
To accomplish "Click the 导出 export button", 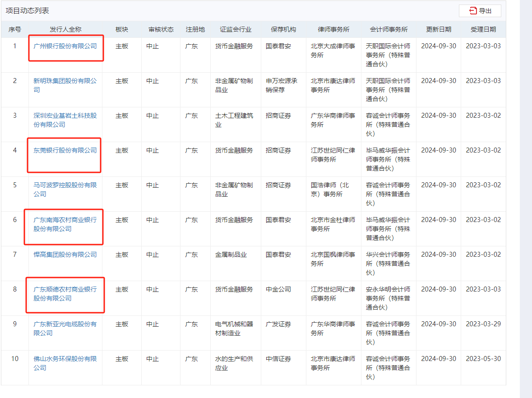I will pyautogui.click(x=480, y=11).
